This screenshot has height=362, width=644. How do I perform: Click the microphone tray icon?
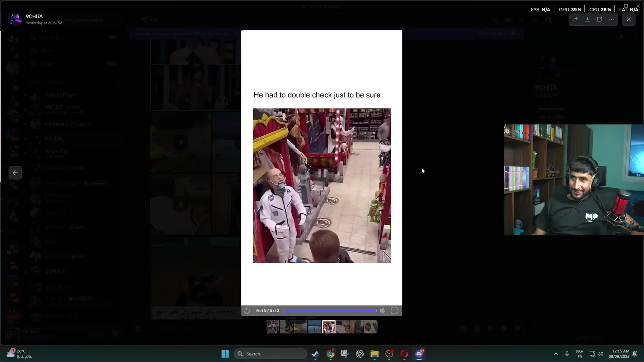click(567, 354)
